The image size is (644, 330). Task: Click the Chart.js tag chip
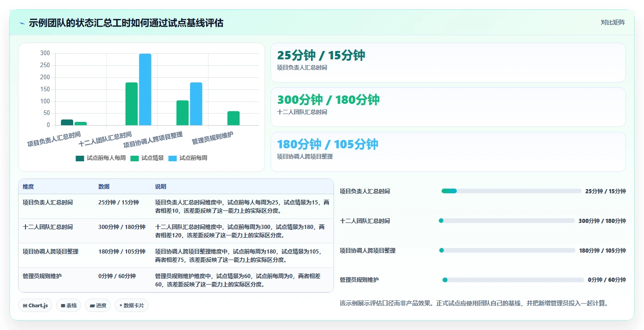[35, 305]
